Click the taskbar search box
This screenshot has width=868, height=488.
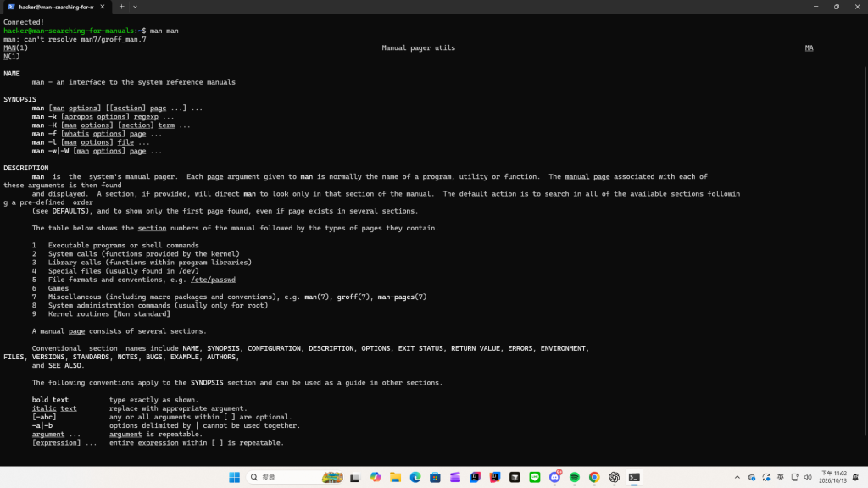coord(295,478)
